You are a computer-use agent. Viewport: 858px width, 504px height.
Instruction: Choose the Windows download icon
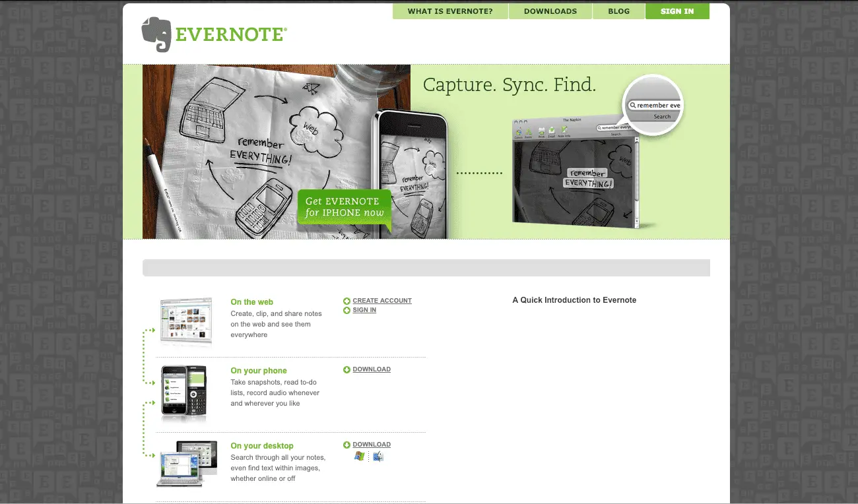tap(360, 457)
